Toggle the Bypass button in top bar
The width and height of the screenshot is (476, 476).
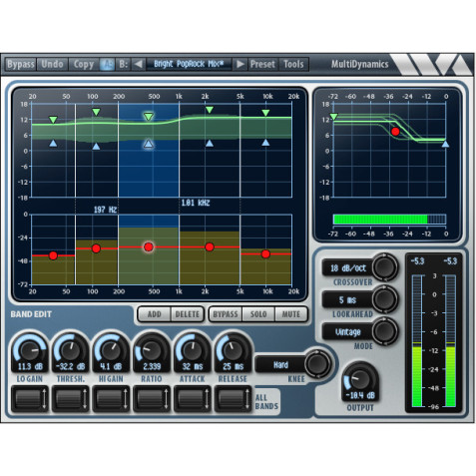pyautogui.click(x=21, y=64)
